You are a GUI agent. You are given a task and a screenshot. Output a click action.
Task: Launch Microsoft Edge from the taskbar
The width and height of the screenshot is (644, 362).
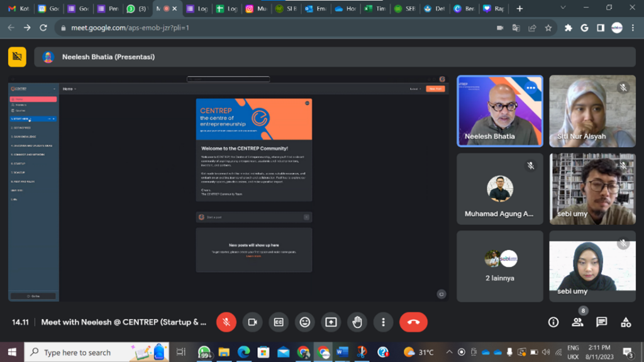point(243,352)
